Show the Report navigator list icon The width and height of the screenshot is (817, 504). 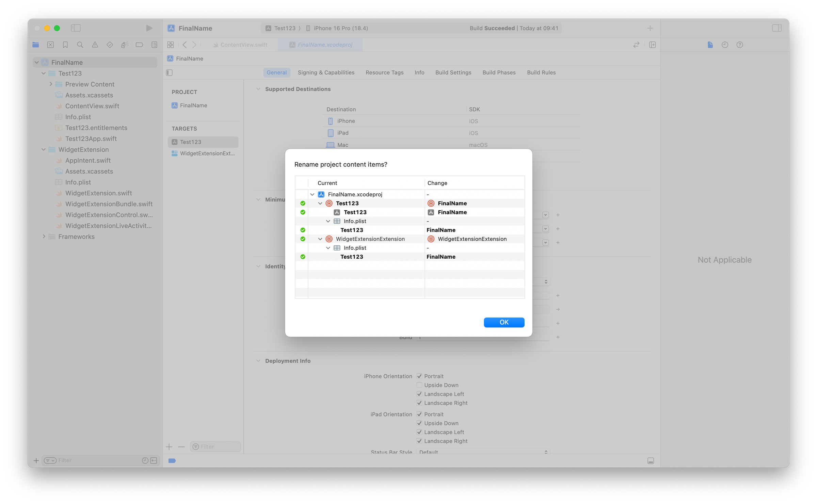point(154,45)
